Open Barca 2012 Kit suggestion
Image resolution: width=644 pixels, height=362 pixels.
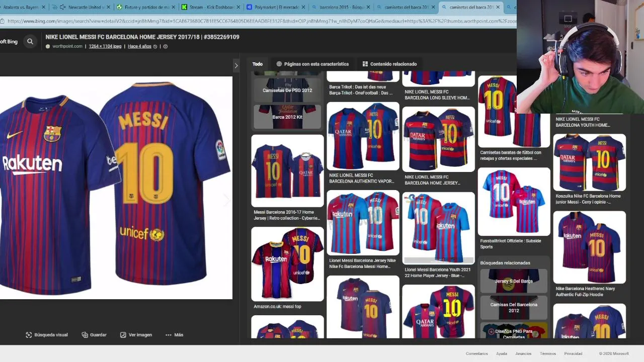coord(287,117)
